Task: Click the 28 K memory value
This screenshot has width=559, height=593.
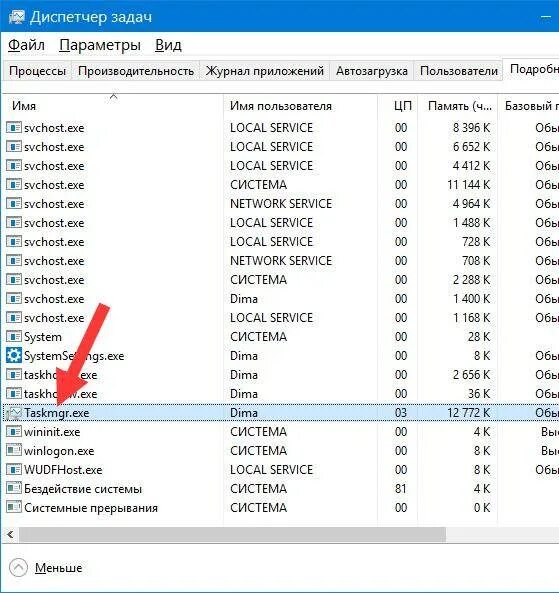Action: click(479, 336)
